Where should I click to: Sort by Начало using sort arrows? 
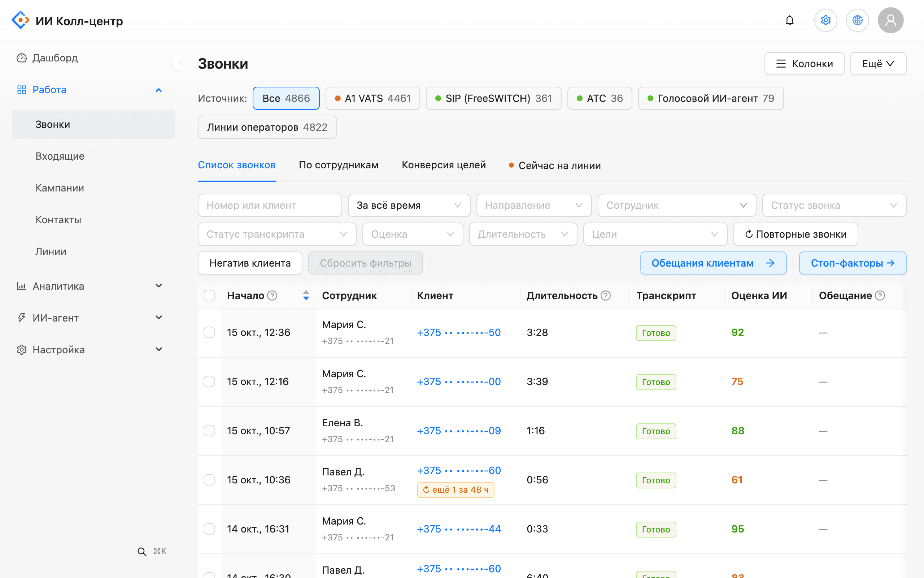pos(306,296)
